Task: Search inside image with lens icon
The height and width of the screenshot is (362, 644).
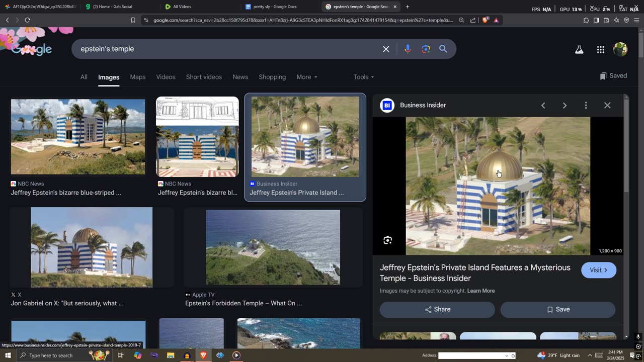Action: (387, 240)
